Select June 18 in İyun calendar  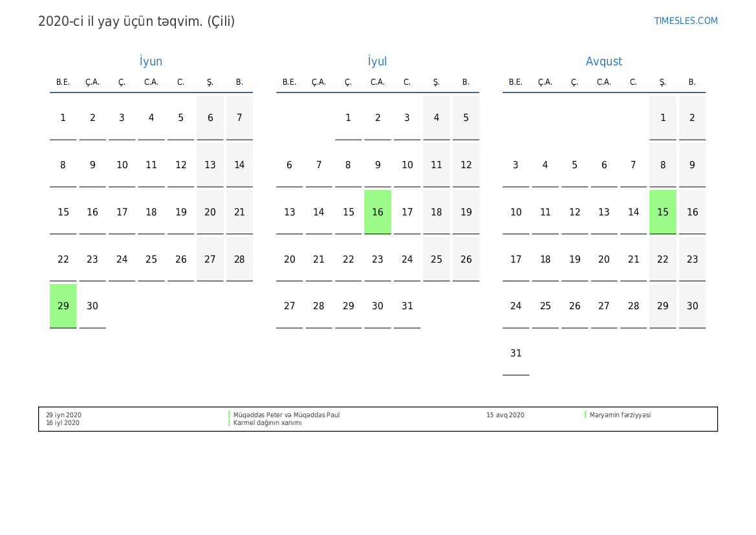[x=151, y=212]
